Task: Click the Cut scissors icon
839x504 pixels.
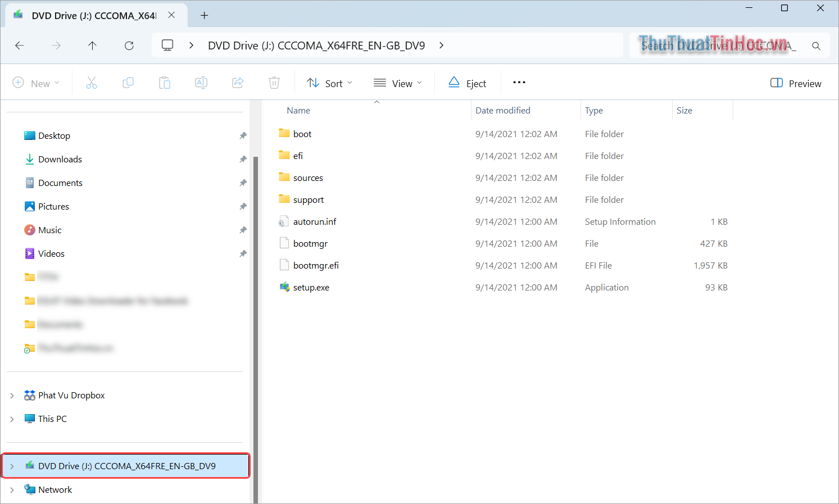Action: coord(92,83)
